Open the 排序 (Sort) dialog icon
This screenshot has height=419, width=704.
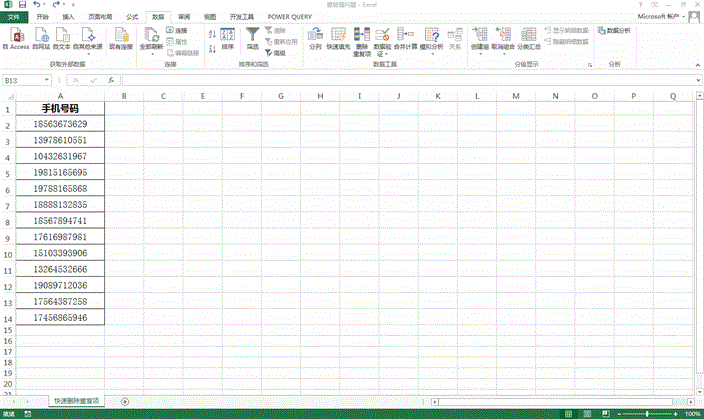pyautogui.click(x=227, y=36)
